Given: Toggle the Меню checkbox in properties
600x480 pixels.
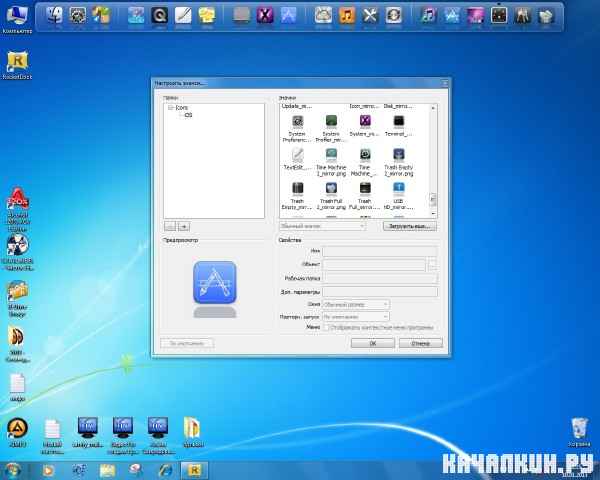Looking at the screenshot, I should pos(326,328).
